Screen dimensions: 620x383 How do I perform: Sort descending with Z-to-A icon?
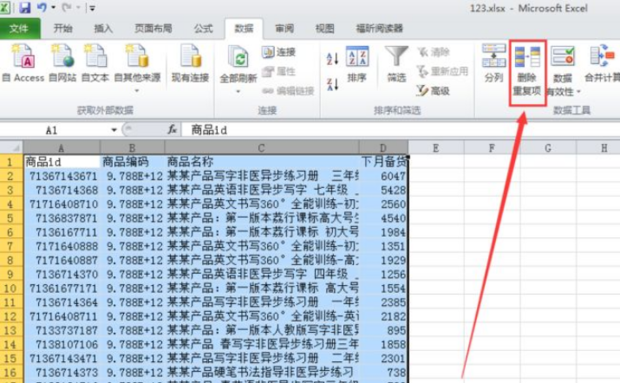[x=332, y=84]
